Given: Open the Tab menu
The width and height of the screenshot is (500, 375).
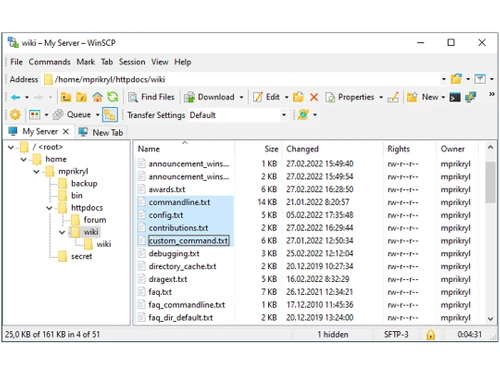Looking at the screenshot, I should tap(107, 62).
